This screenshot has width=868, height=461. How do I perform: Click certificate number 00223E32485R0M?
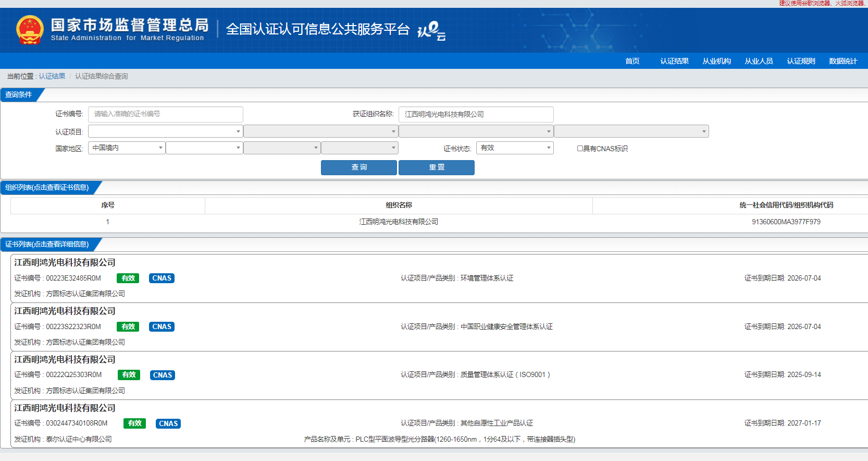click(x=73, y=278)
